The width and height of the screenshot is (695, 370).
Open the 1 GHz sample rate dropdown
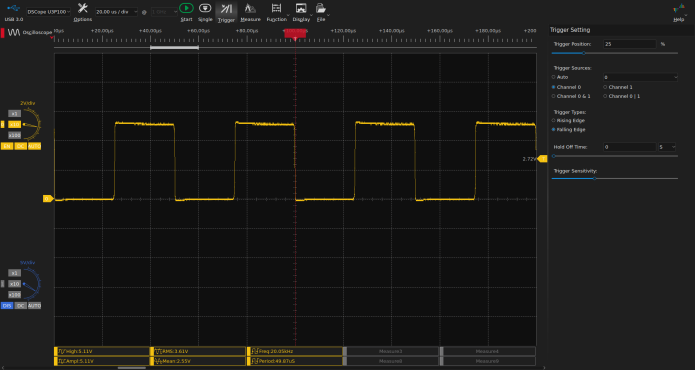(x=164, y=12)
